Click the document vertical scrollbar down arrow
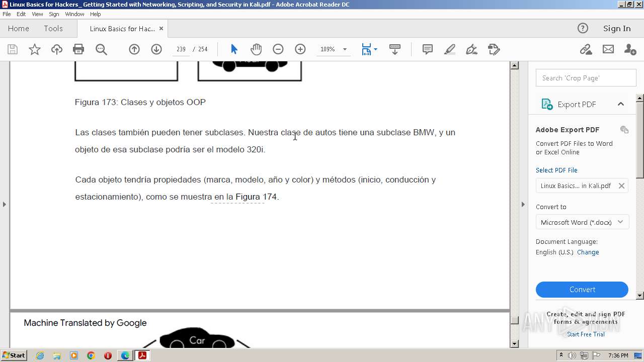The height and width of the screenshot is (362, 644). pyautogui.click(x=514, y=344)
